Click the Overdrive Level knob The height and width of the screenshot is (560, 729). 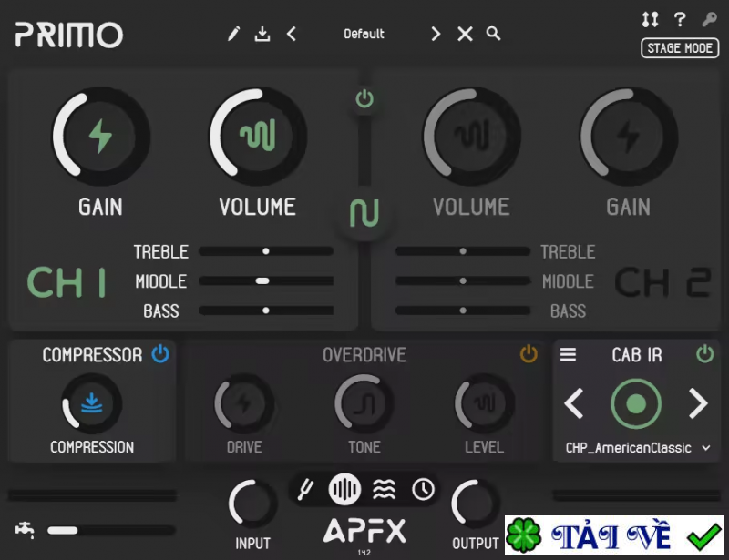point(485,404)
